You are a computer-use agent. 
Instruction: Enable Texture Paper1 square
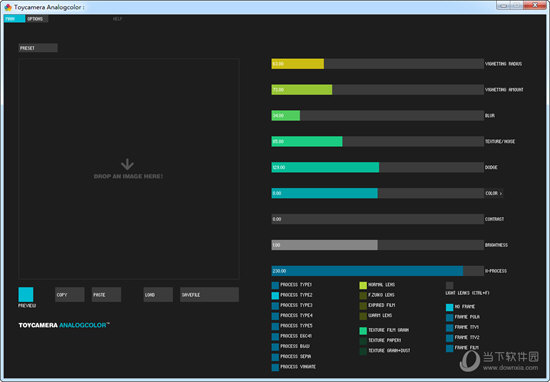click(363, 341)
